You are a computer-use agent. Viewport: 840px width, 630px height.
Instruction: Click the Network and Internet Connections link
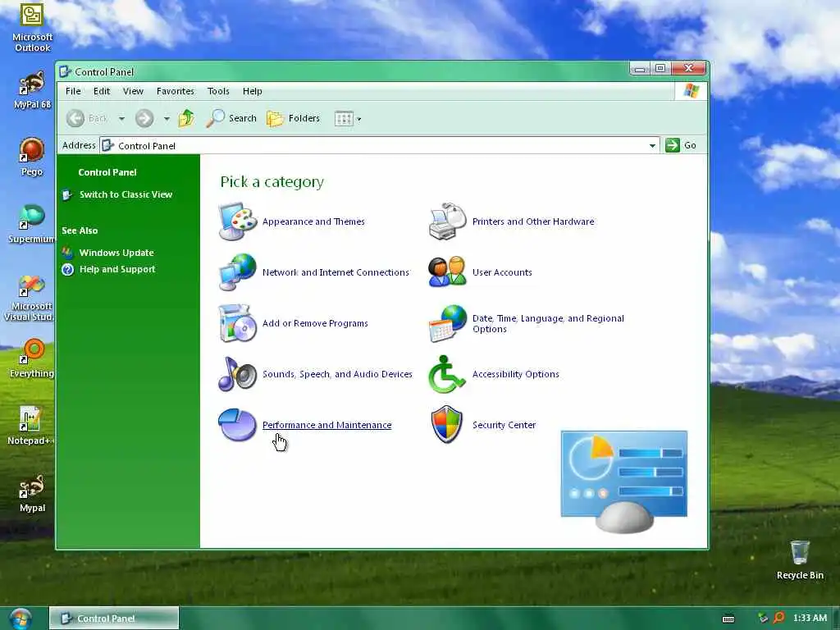pos(336,272)
